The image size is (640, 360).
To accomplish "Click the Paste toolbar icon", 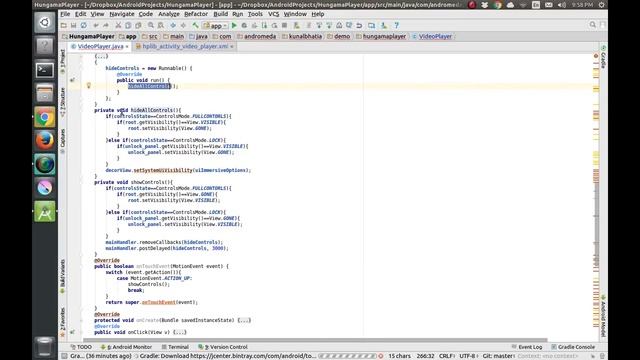I will tap(138, 25).
